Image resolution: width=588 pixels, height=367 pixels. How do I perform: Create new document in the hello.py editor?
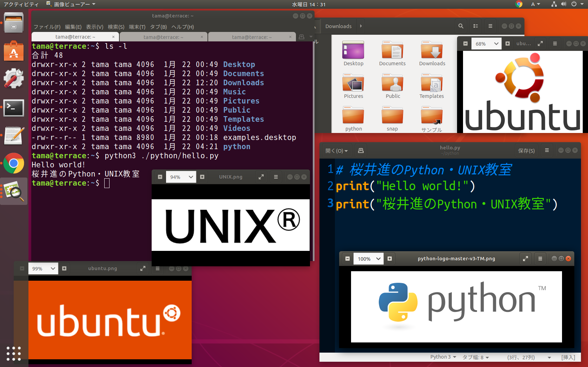tap(361, 150)
